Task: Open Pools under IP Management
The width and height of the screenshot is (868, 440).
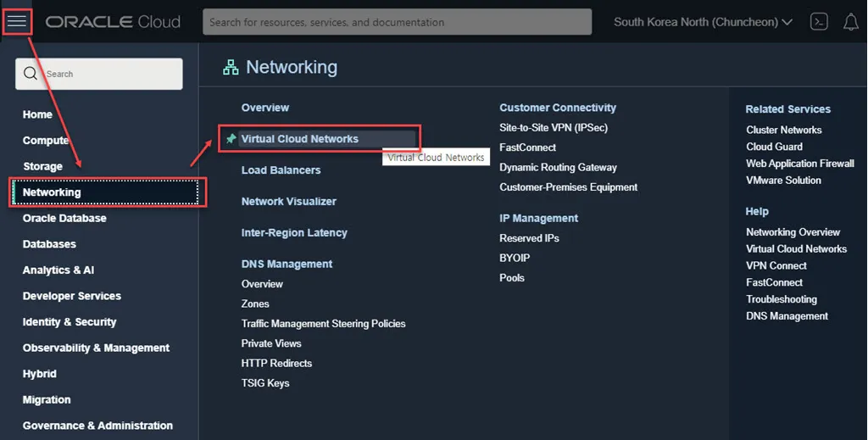Action: coord(511,278)
